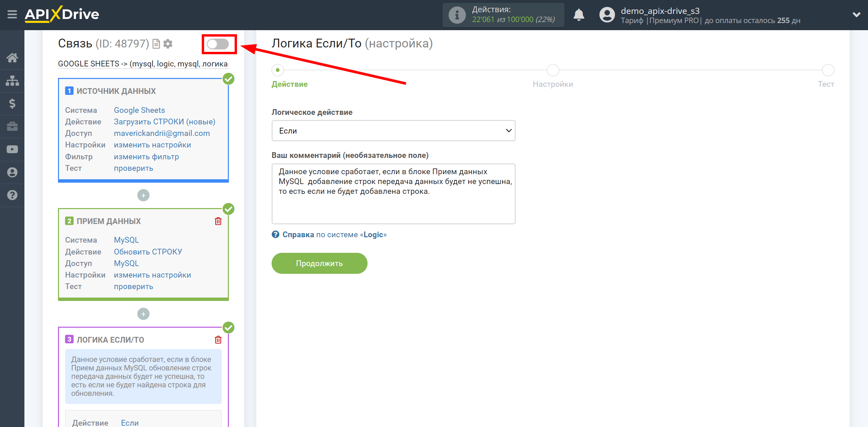Click the Прием данных block header
Screen dimensions: 868x427
[x=108, y=221]
